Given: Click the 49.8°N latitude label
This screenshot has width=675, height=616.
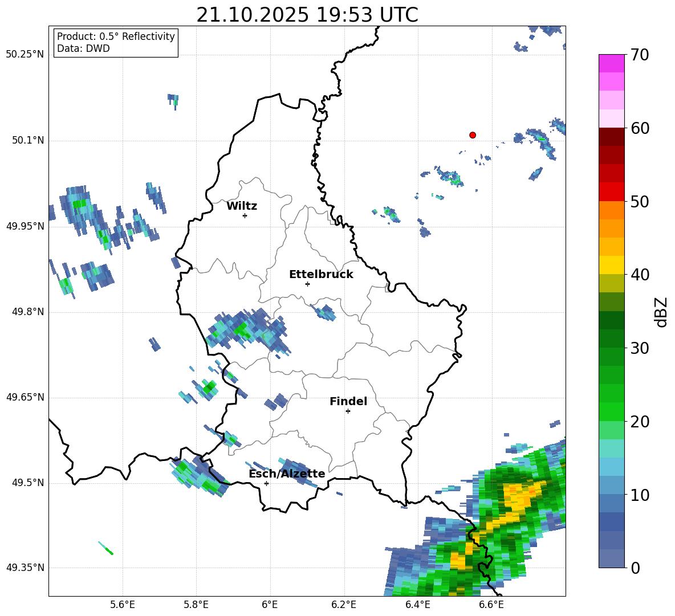Looking at the screenshot, I should (28, 312).
